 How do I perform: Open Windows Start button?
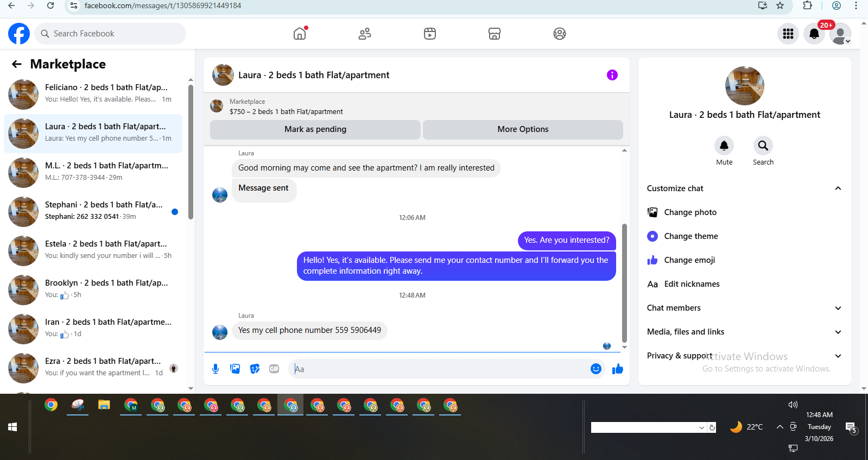[12, 427]
